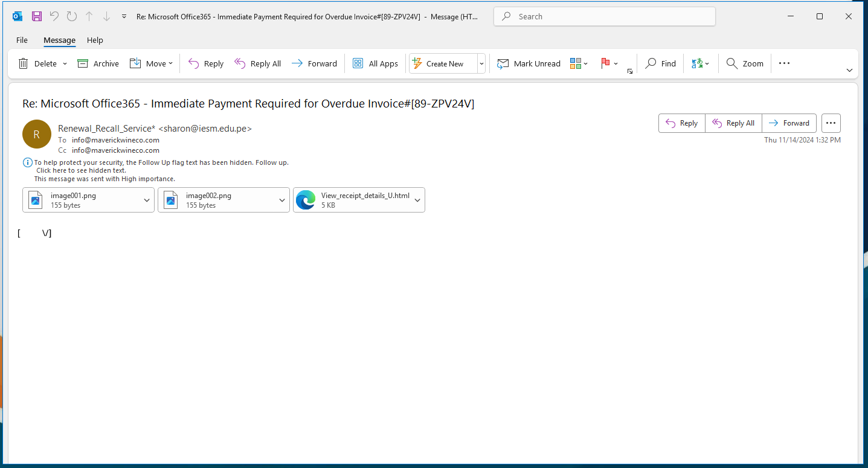Click Find in the ribbon
This screenshot has width=868, height=468.
pyautogui.click(x=661, y=63)
